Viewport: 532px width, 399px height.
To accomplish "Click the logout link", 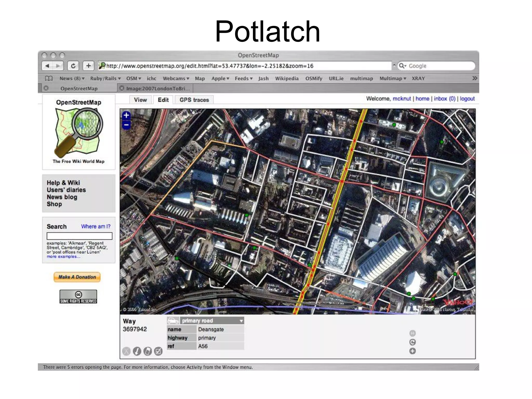I will click(467, 99).
